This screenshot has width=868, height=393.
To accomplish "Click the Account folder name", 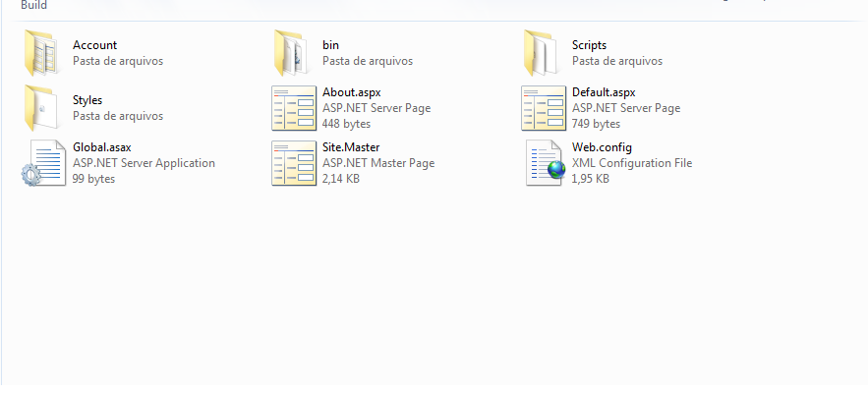I will click(94, 45).
